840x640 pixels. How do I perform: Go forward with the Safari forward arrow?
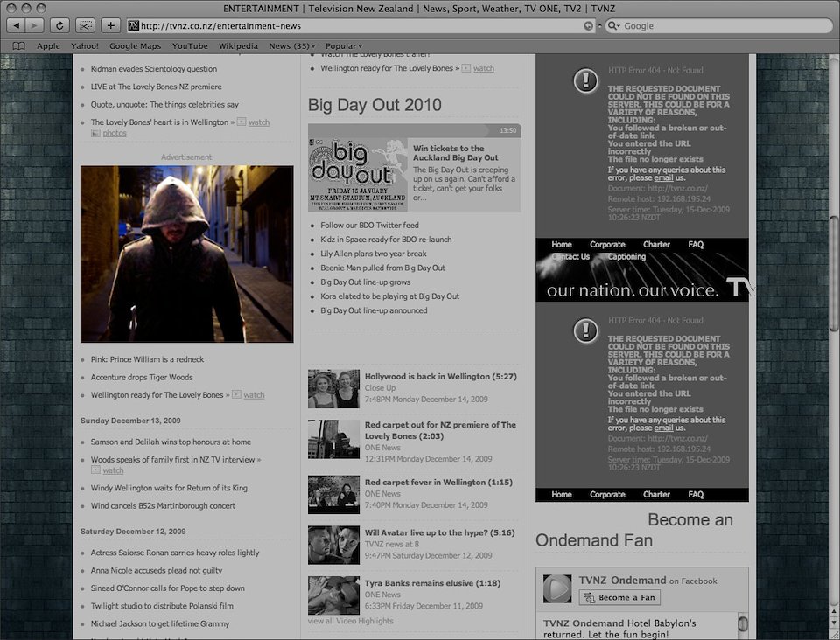pyautogui.click(x=35, y=25)
